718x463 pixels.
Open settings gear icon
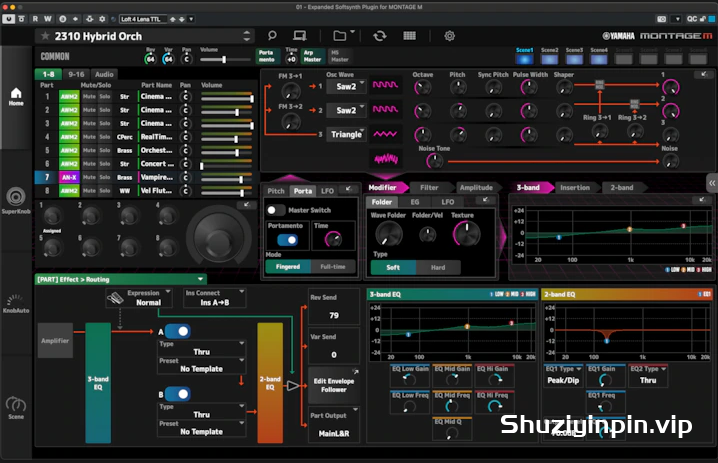450,36
